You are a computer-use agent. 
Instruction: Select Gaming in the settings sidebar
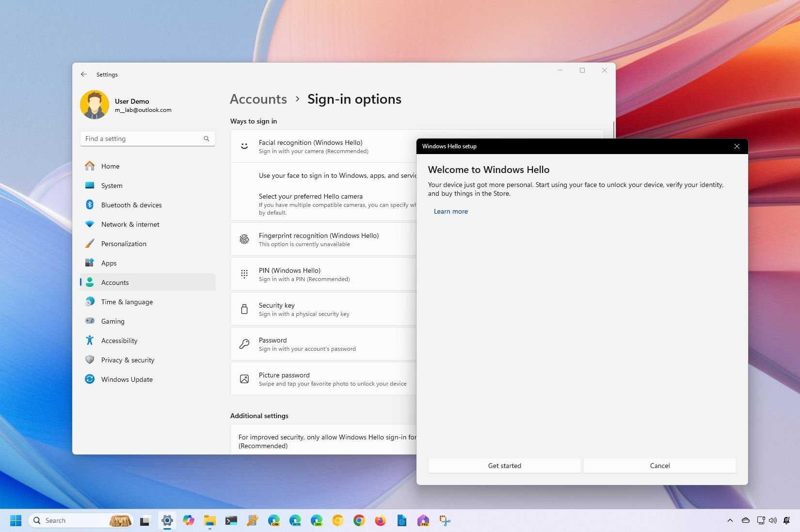tap(112, 321)
